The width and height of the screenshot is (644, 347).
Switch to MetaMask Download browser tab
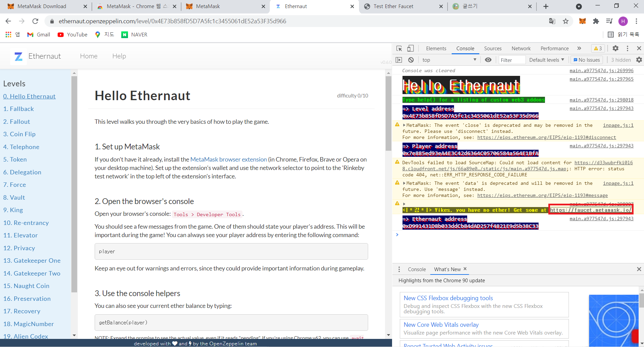coord(47,6)
